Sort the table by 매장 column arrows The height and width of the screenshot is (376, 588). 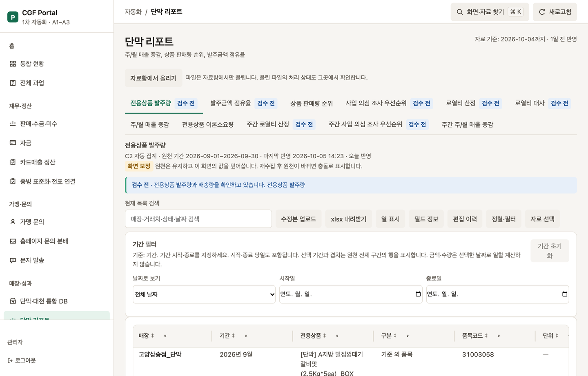[152, 336]
